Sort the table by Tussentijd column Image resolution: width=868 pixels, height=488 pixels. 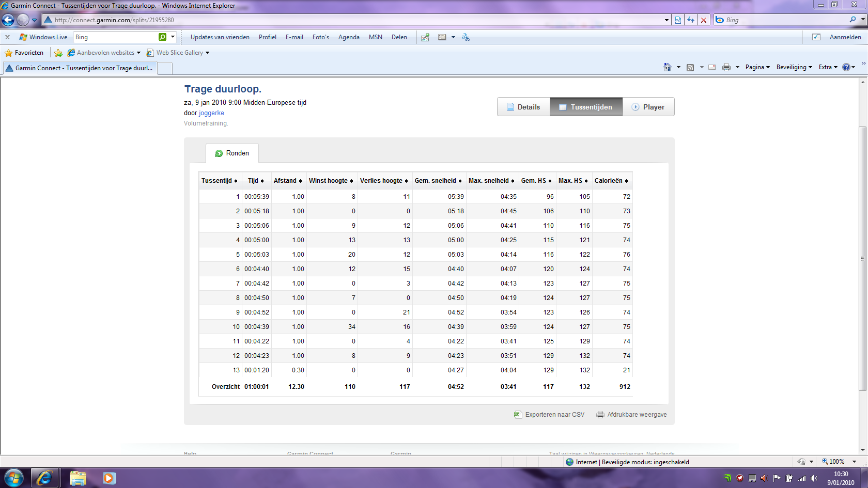pyautogui.click(x=220, y=181)
